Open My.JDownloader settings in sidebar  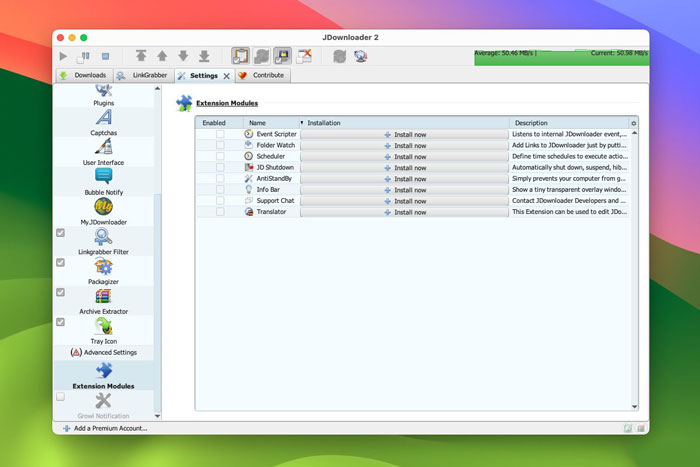(x=104, y=212)
